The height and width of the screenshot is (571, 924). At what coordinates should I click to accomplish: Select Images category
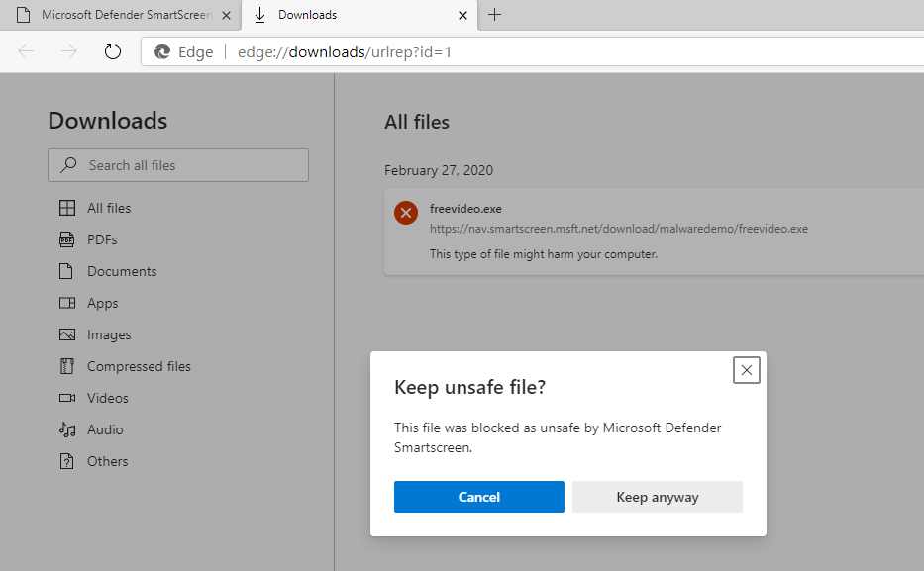109,334
